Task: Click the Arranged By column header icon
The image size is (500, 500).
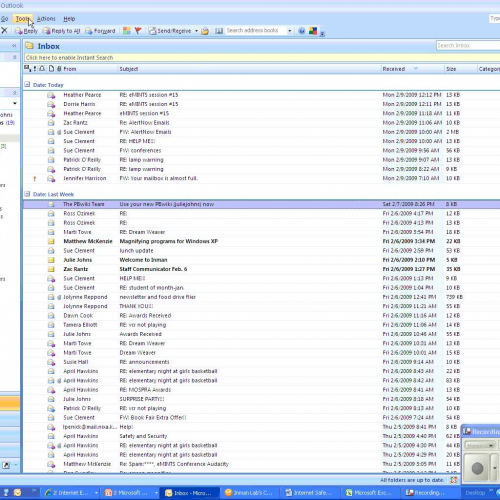Action: [x=27, y=69]
